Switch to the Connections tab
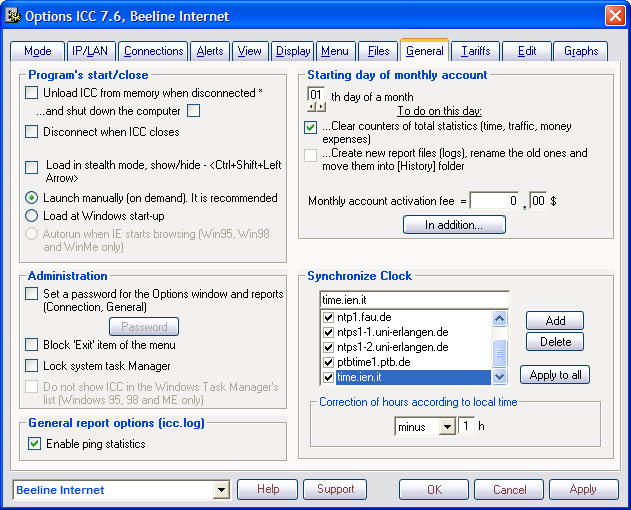Viewport: 631px width, 510px height. (x=154, y=51)
